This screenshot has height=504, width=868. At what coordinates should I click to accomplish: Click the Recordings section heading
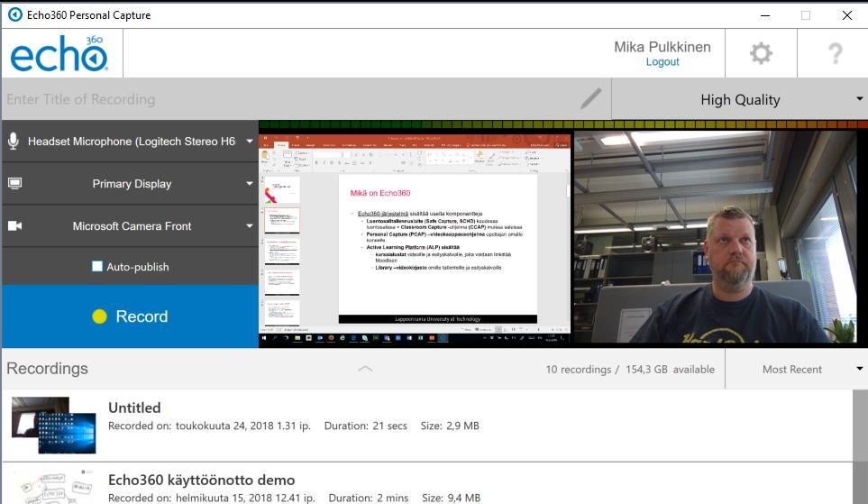[x=47, y=368]
